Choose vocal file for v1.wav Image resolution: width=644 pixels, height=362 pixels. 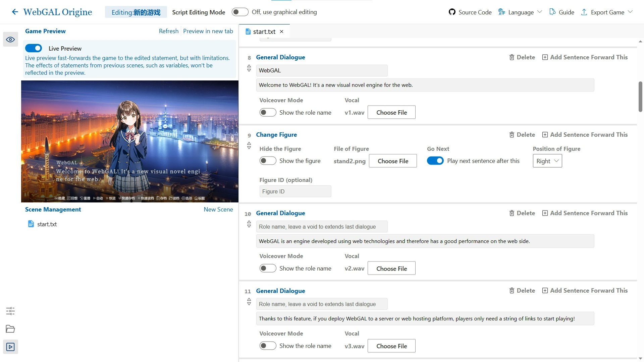point(391,112)
